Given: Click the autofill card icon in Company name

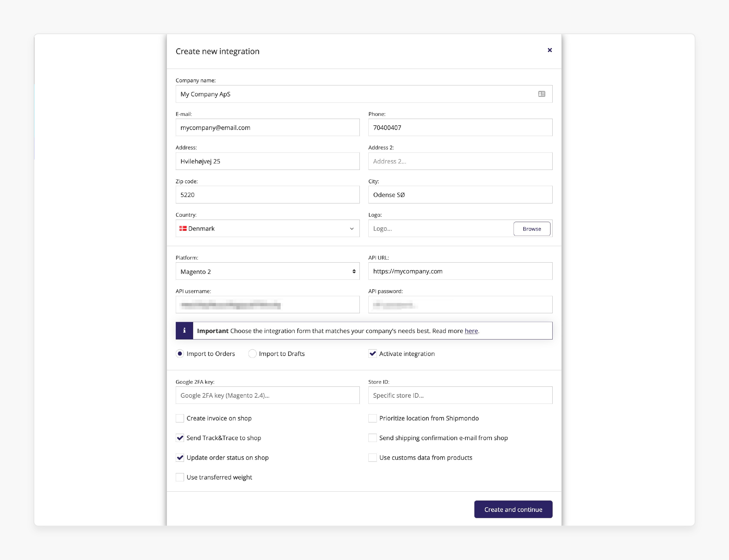Looking at the screenshot, I should point(542,94).
